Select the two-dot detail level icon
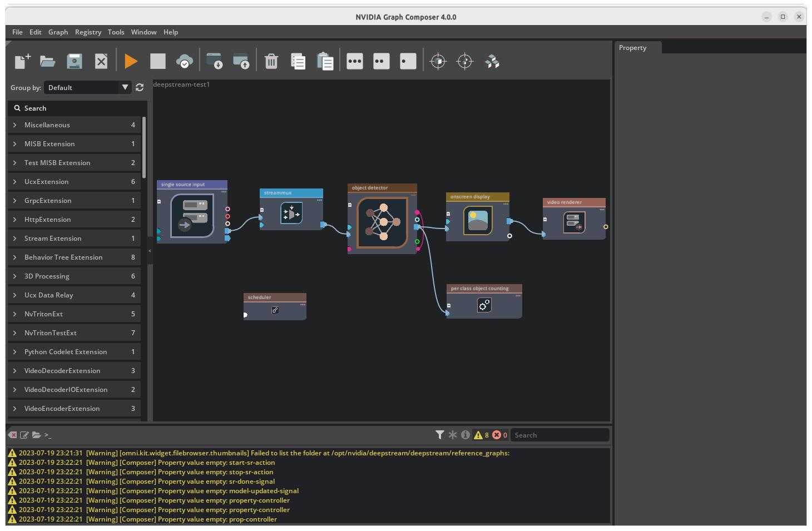This screenshot has width=812, height=531. (382, 61)
